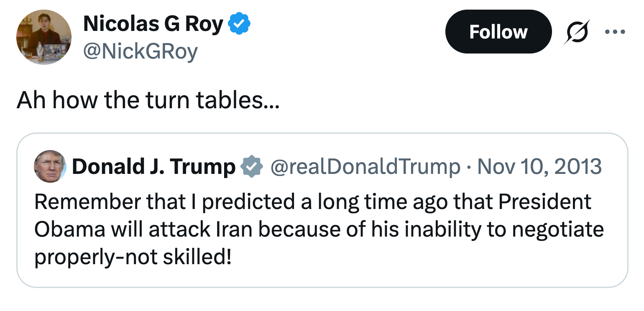
Task: Open the three-dot more options menu
Action: pyautogui.click(x=615, y=32)
